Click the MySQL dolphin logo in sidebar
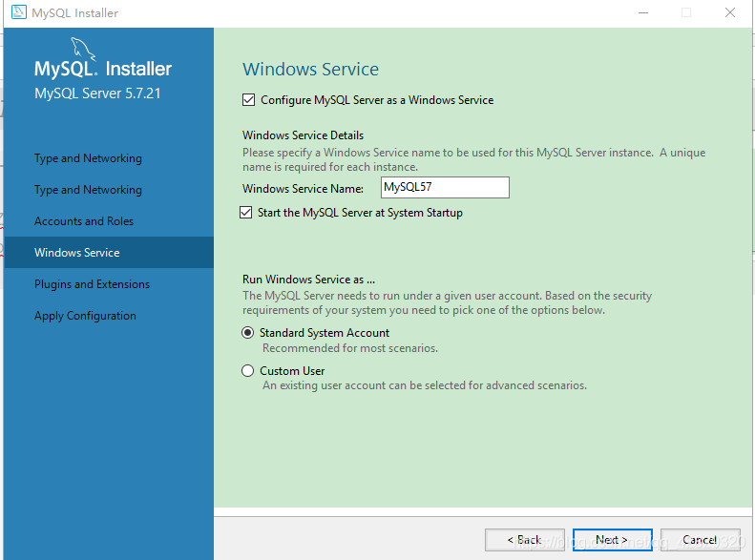The height and width of the screenshot is (560, 755). point(83,49)
